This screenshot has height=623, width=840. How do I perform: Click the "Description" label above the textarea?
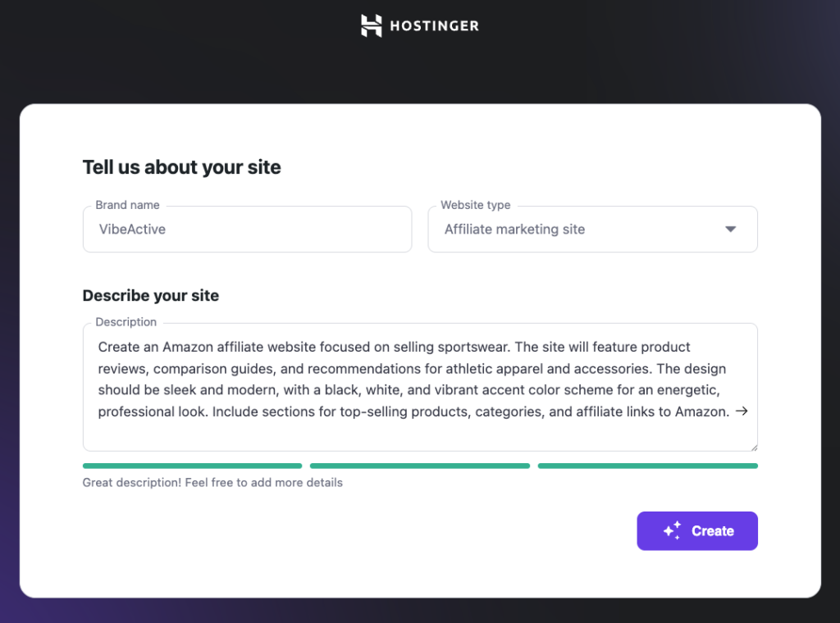point(126,321)
